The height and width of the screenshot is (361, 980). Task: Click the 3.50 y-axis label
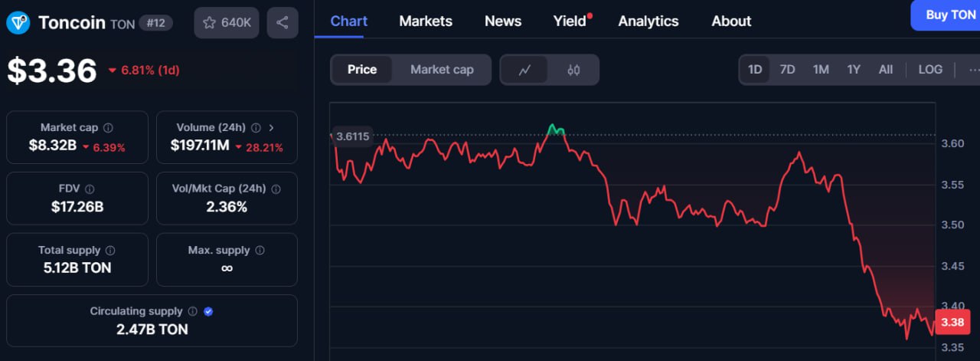click(952, 225)
